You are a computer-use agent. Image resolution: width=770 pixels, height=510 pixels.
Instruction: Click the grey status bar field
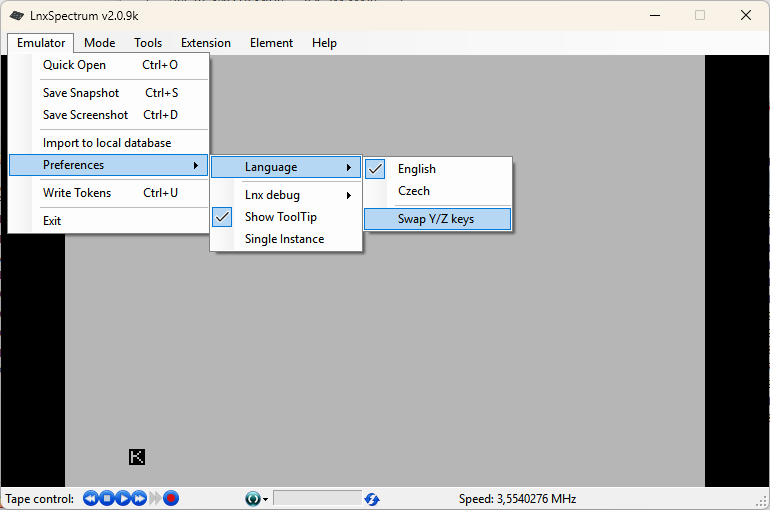(317, 498)
